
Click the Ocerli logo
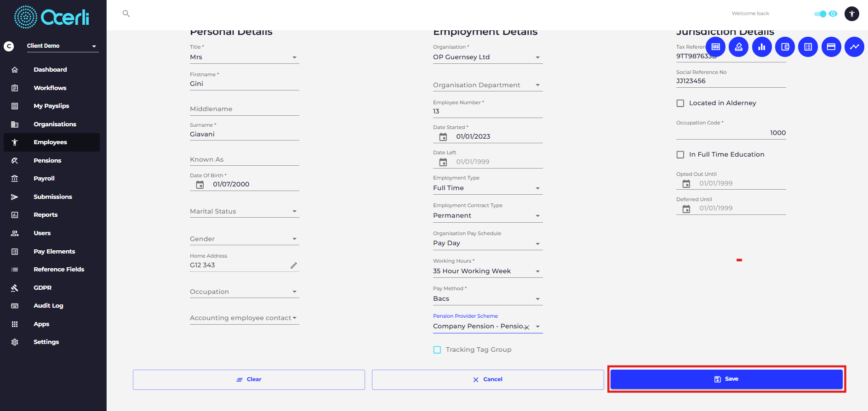click(x=52, y=17)
